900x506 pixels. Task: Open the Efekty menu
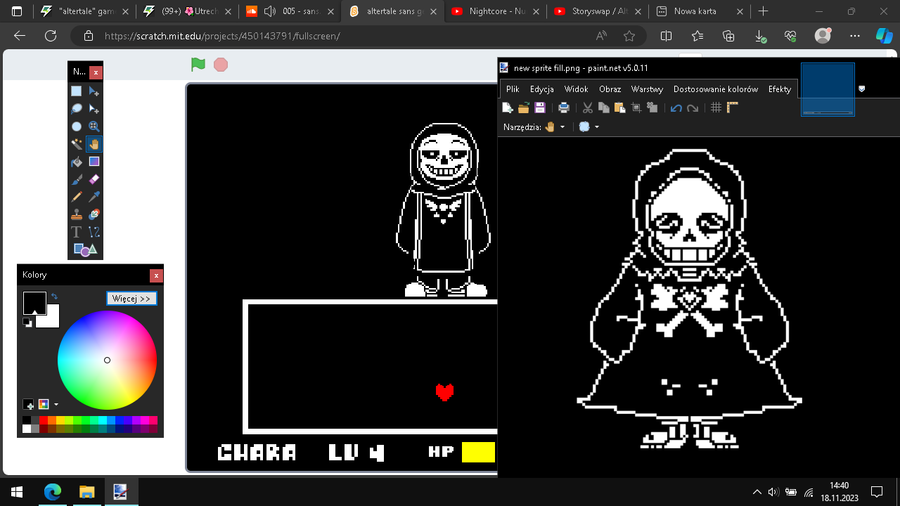(x=779, y=89)
